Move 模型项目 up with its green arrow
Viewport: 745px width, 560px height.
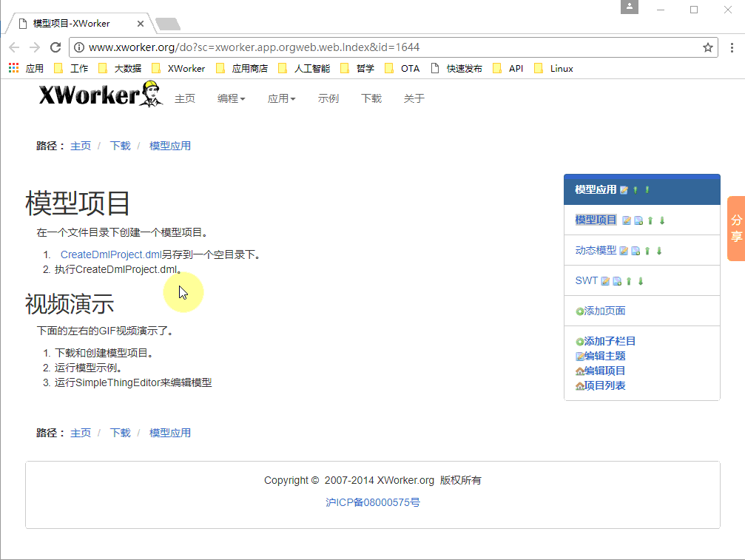click(x=650, y=220)
